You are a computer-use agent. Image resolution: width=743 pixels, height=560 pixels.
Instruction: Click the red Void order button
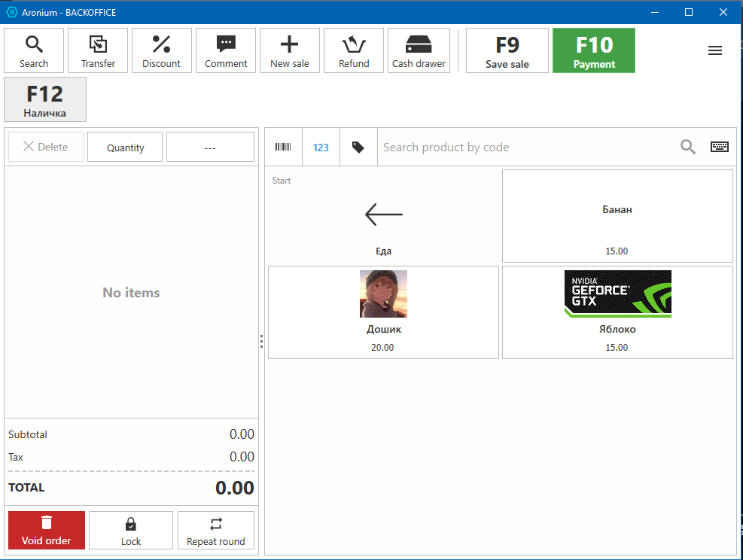[x=47, y=531]
